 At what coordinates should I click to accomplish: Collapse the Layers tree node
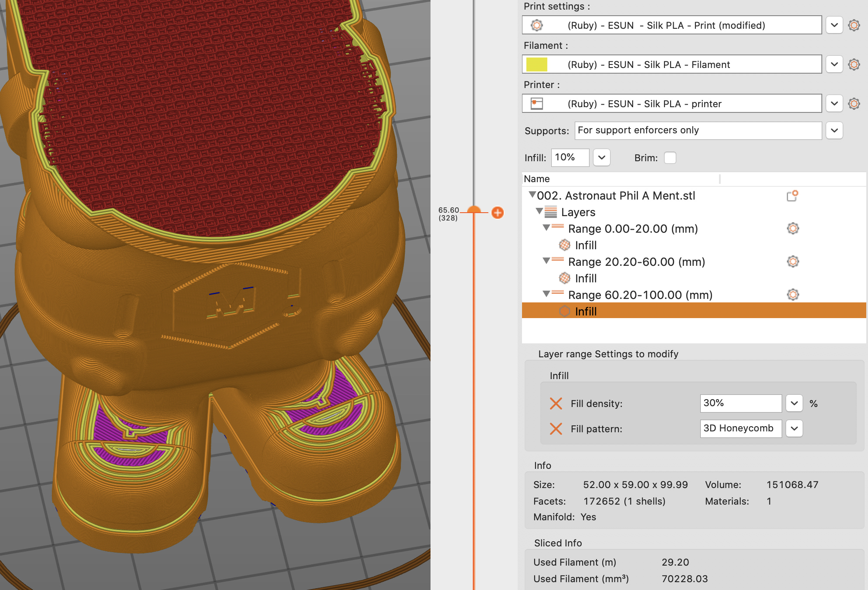point(539,211)
